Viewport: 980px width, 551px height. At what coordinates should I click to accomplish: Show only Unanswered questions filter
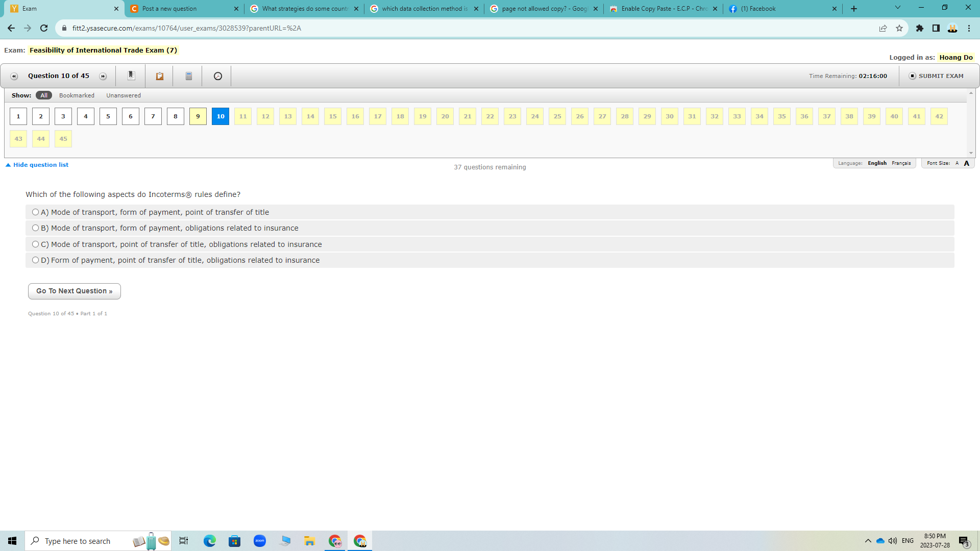124,95
